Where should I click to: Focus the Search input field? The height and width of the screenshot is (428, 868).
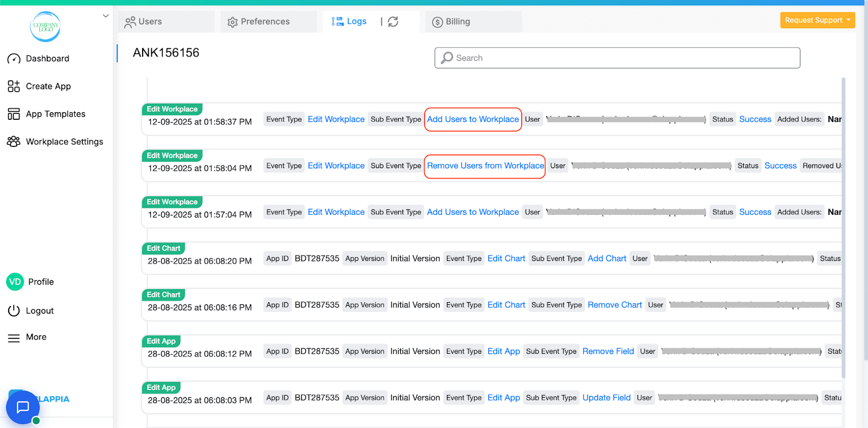617,58
